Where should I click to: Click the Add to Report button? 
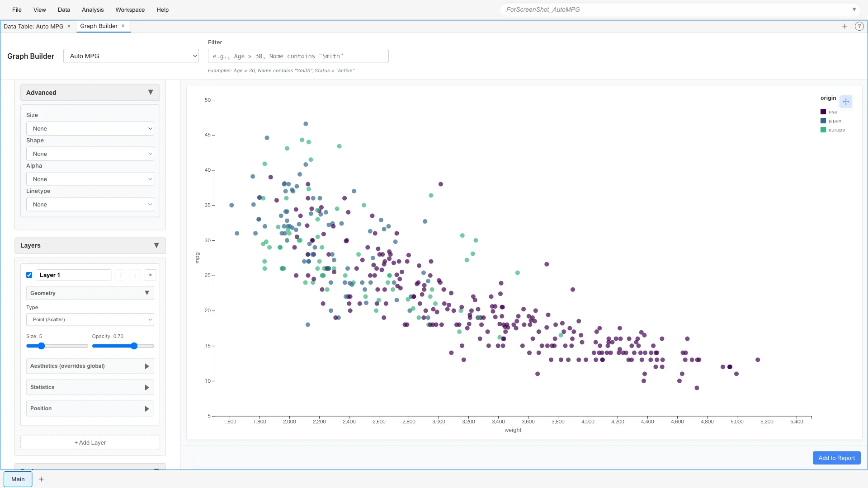[836, 458]
